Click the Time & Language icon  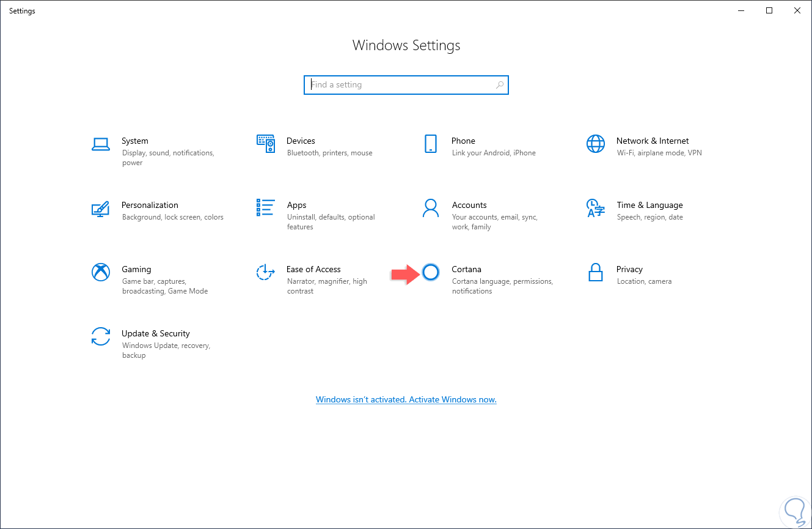[x=595, y=208]
